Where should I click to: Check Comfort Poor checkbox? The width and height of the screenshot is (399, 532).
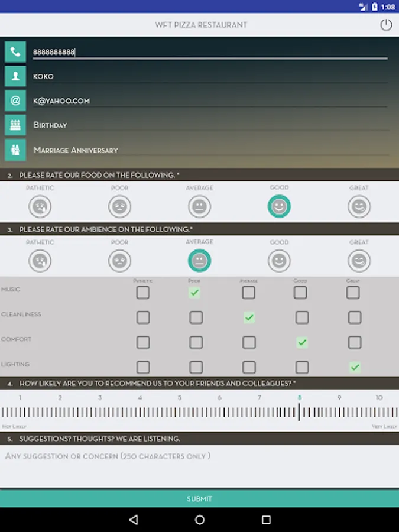tap(196, 342)
